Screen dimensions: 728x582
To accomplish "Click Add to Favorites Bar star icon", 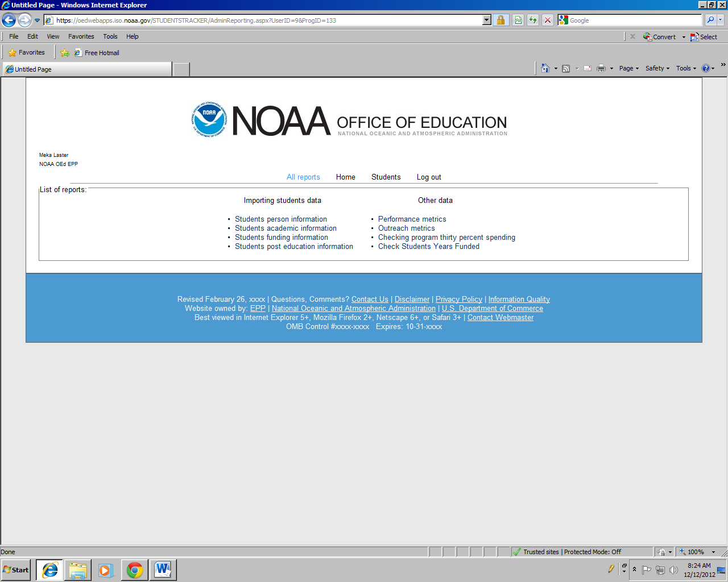I will (x=65, y=53).
